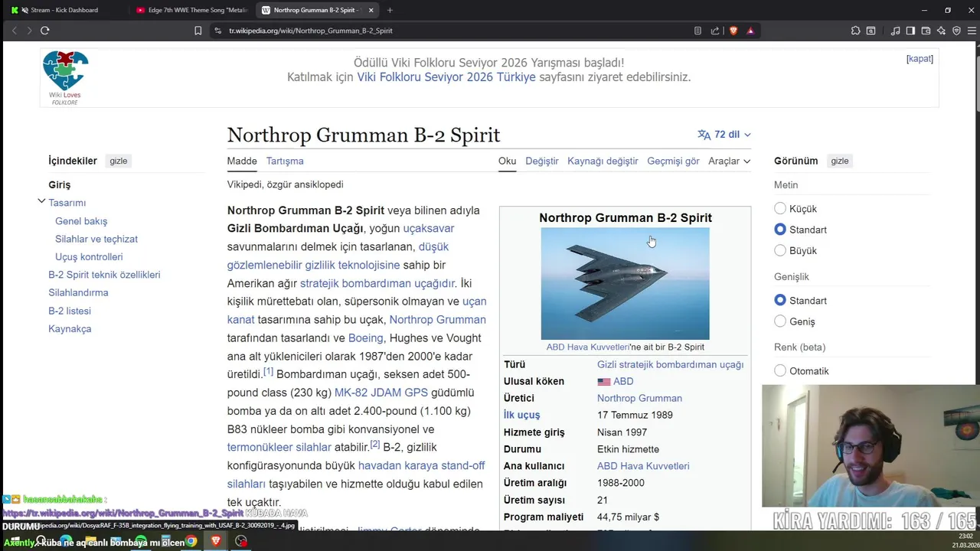The width and height of the screenshot is (980, 551).
Task: Jump to Silahlar ve teçhizat section
Action: click(96, 239)
